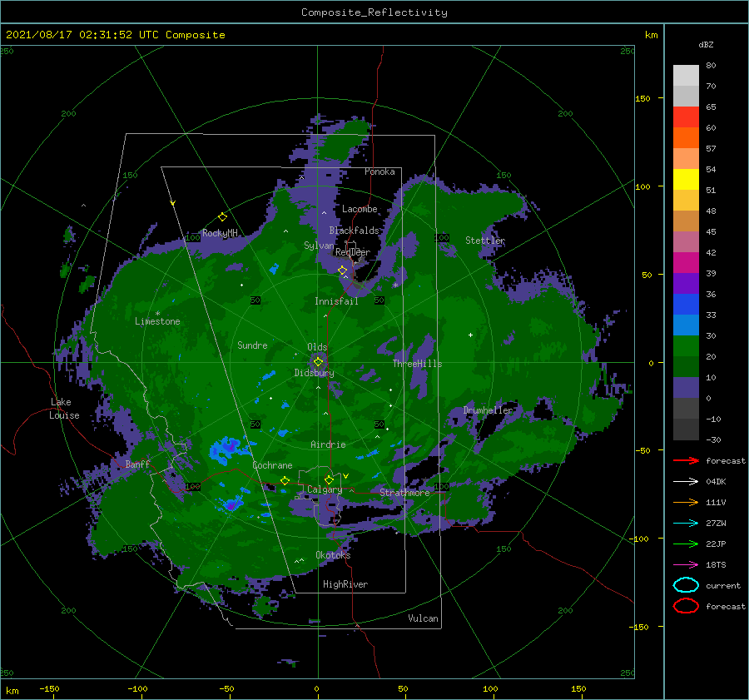Click the red forecast ellipse legend icon
Viewport: 749px width, 700px height.
(686, 606)
